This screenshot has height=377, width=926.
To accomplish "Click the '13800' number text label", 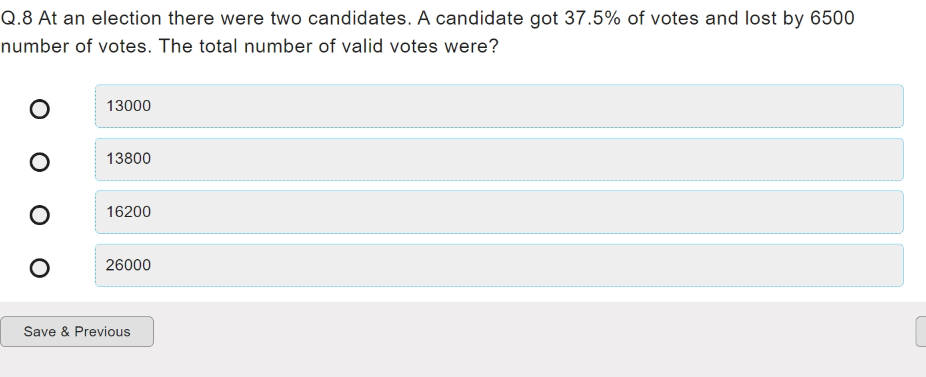I will click(129, 159).
